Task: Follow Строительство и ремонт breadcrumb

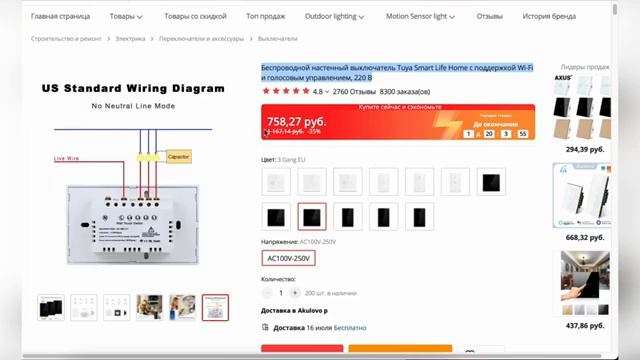Action: [66, 39]
